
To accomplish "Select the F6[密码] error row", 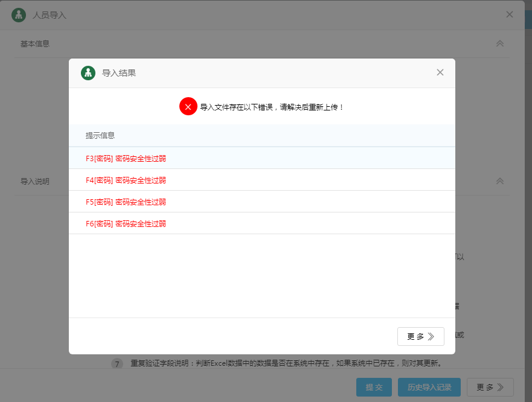I will point(126,224).
